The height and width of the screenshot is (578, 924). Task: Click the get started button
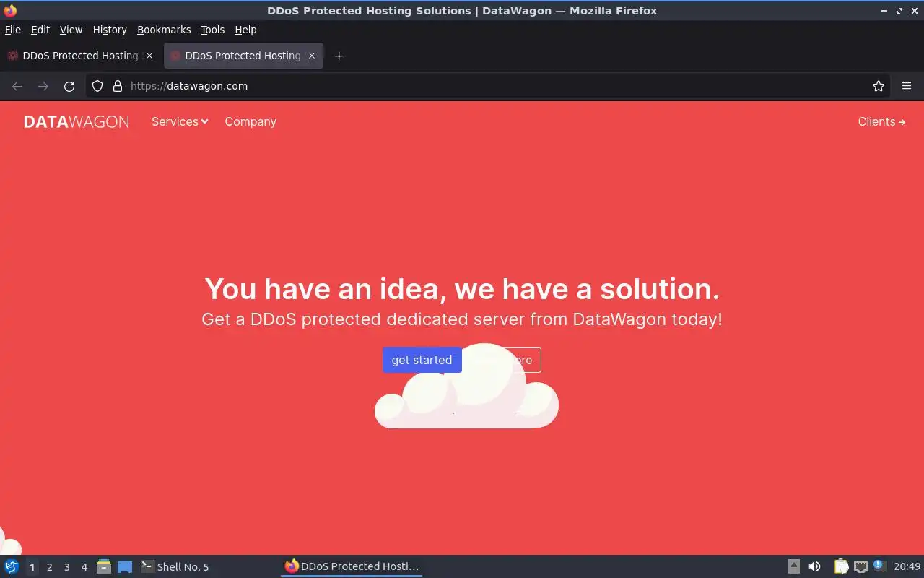click(x=422, y=360)
